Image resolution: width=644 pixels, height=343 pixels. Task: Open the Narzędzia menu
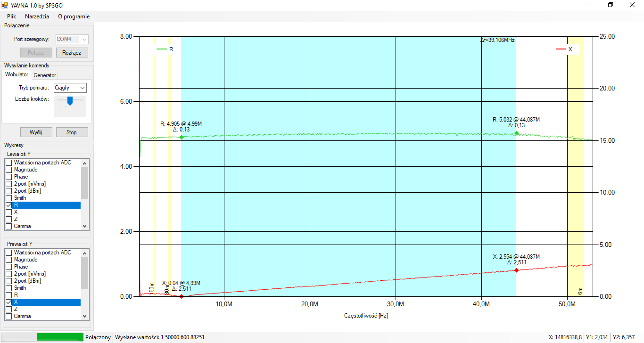pyautogui.click(x=37, y=16)
